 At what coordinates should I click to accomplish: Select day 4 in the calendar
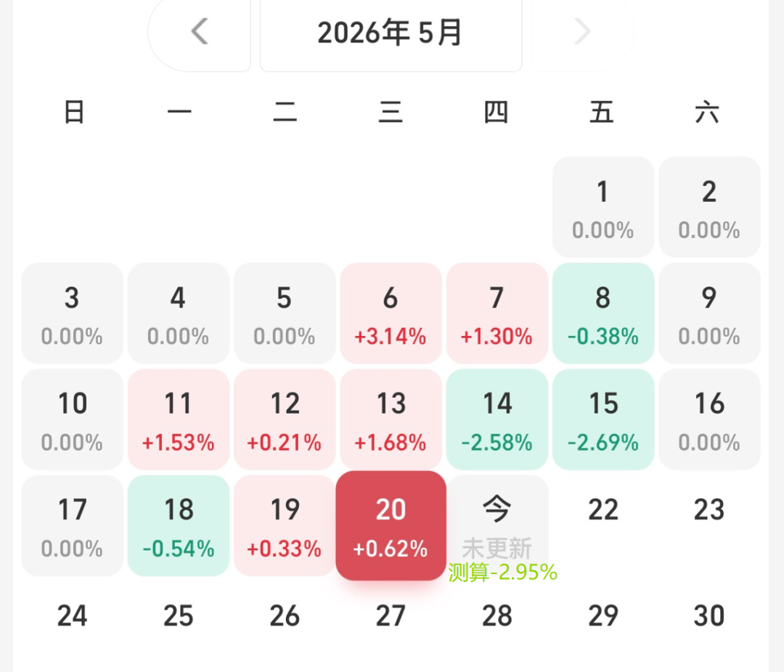click(179, 314)
